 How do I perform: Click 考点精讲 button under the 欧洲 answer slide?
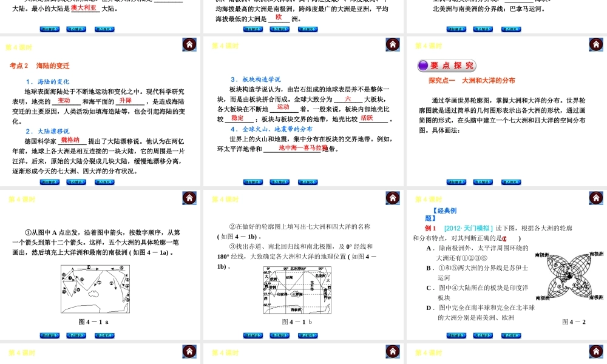pos(279,29)
